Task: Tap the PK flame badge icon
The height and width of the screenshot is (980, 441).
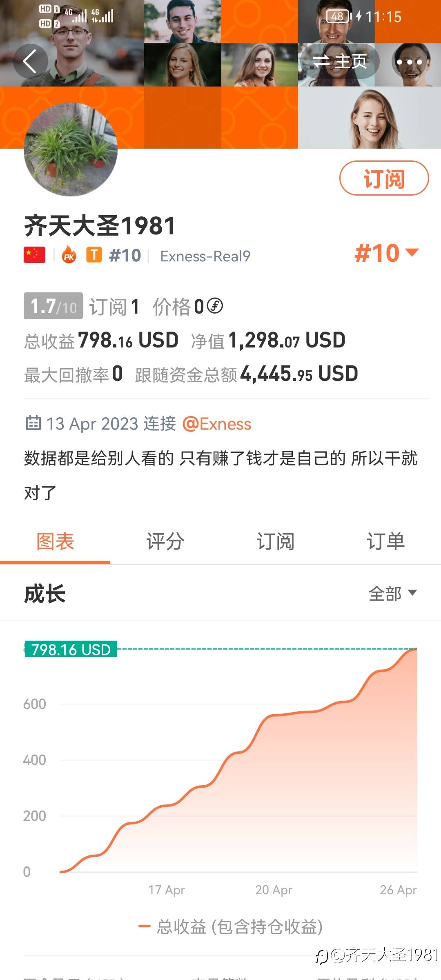Action: (x=69, y=256)
